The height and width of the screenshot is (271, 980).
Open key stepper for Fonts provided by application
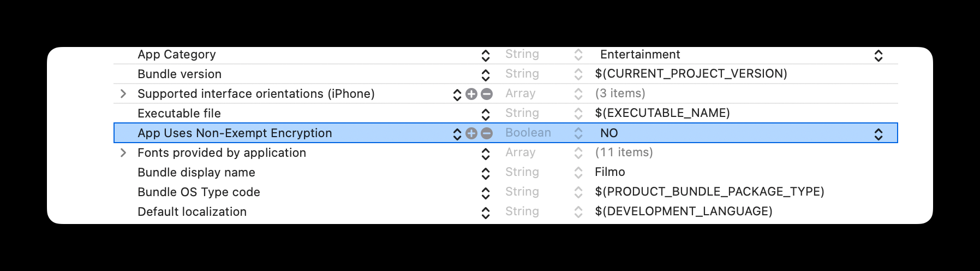(x=485, y=154)
